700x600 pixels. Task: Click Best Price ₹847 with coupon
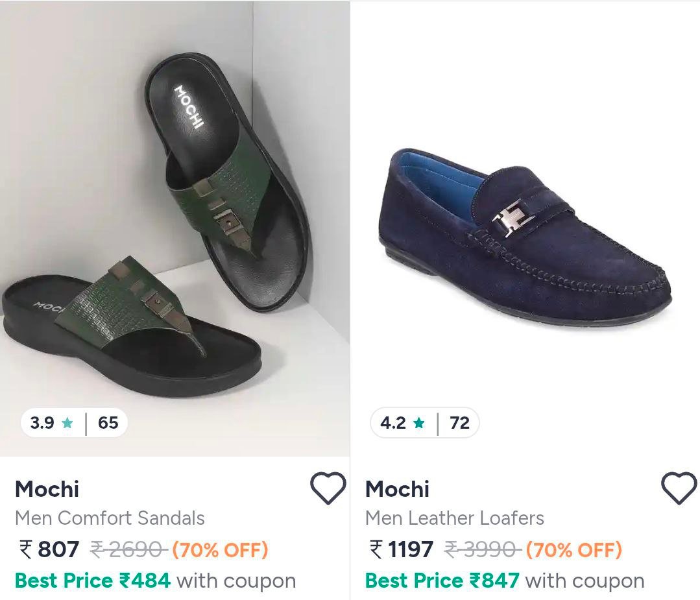point(505,581)
